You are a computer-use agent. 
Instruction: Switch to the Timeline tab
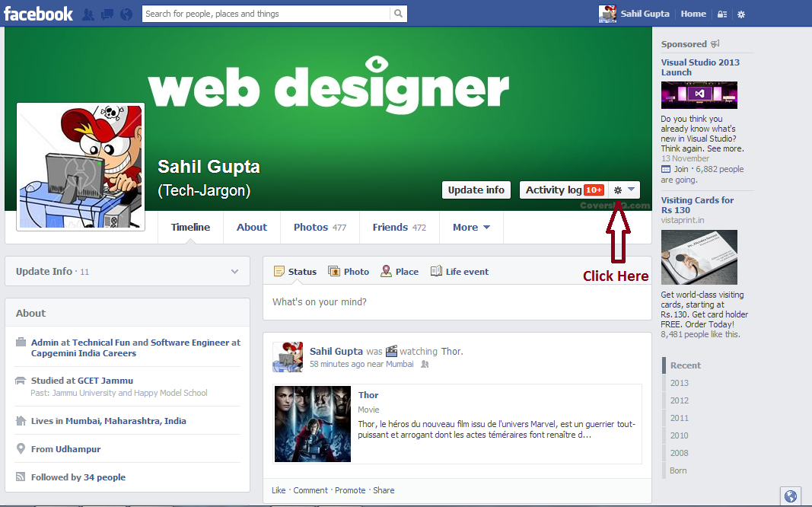point(190,228)
